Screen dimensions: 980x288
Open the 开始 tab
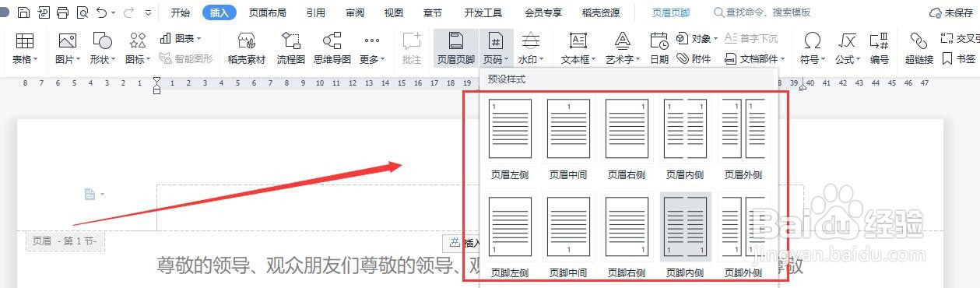[180, 12]
